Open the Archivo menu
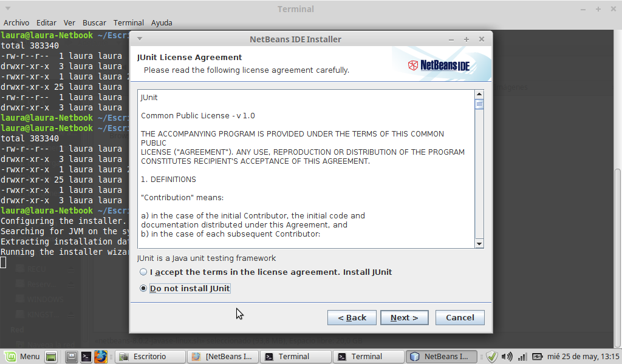Image resolution: width=622 pixels, height=364 pixels. (x=16, y=23)
